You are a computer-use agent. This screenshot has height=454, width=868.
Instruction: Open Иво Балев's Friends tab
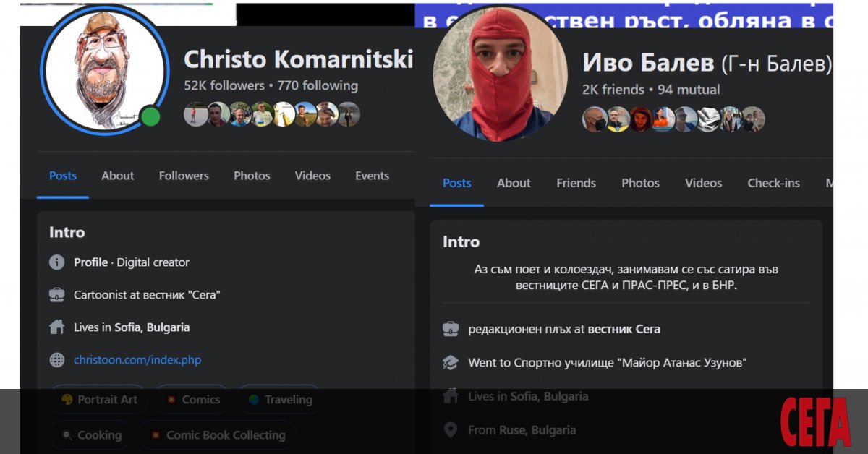point(576,183)
